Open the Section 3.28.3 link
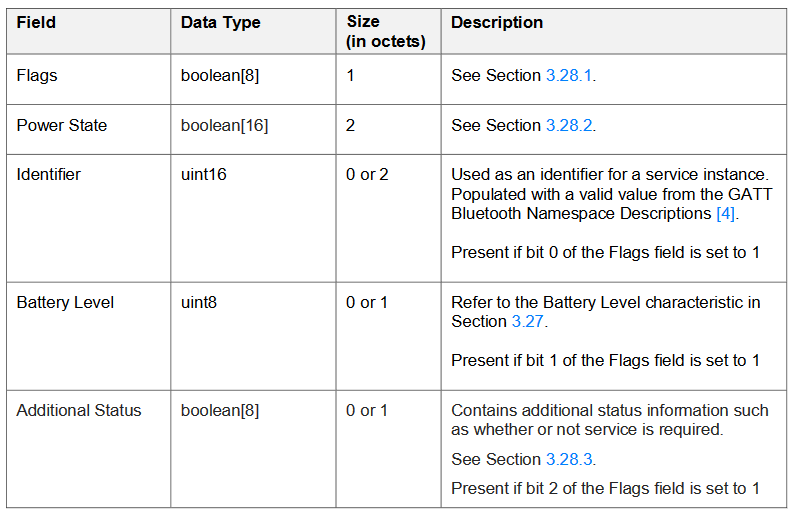The image size is (793, 515). (x=569, y=459)
